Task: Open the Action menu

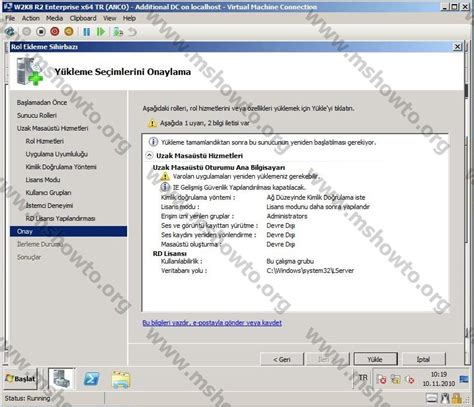Action: click(31, 18)
